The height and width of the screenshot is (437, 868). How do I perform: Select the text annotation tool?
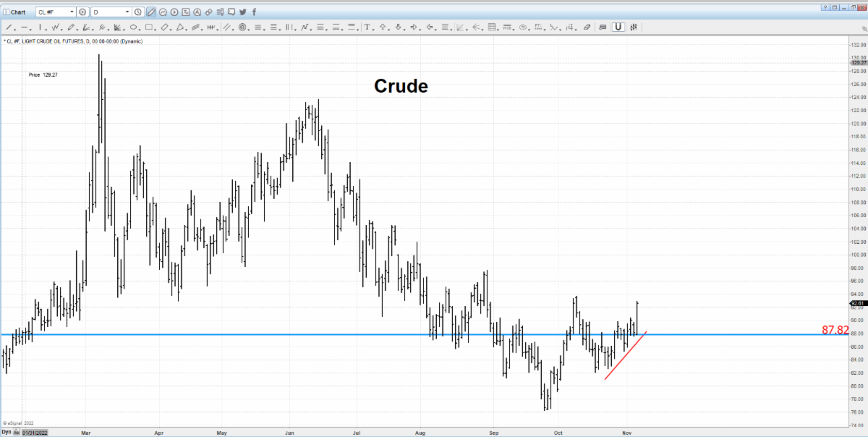[367, 27]
